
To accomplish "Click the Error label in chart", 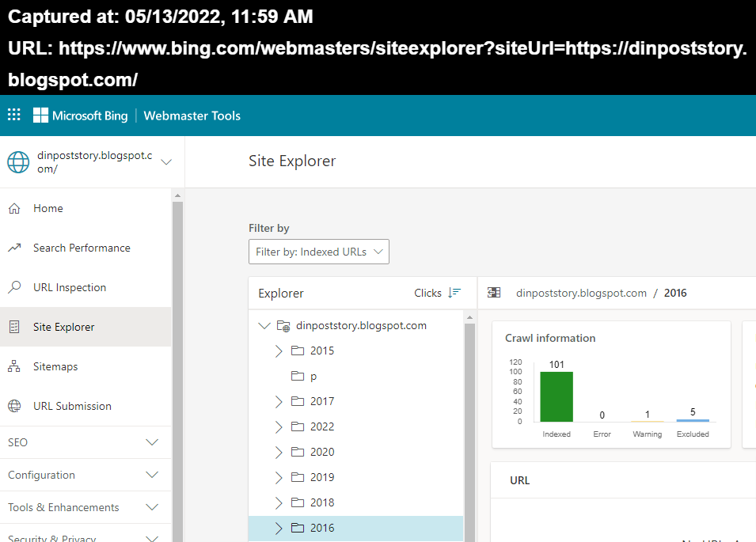I will pos(602,434).
